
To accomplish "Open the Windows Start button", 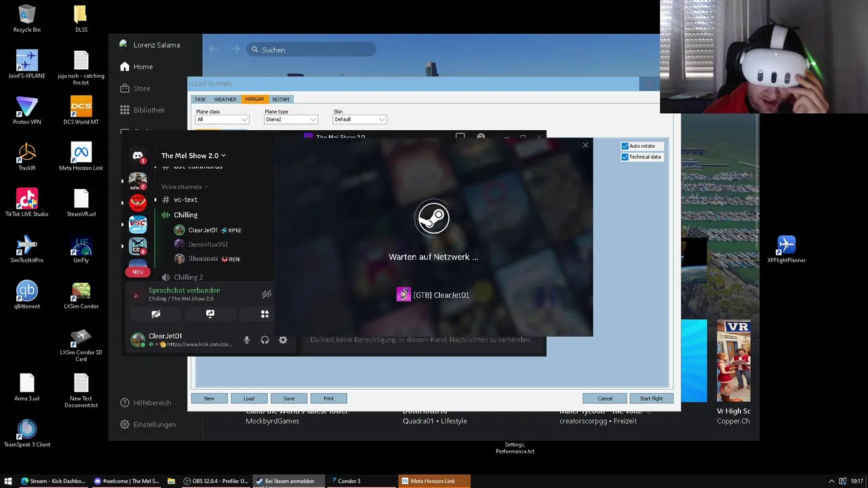I will [x=8, y=481].
